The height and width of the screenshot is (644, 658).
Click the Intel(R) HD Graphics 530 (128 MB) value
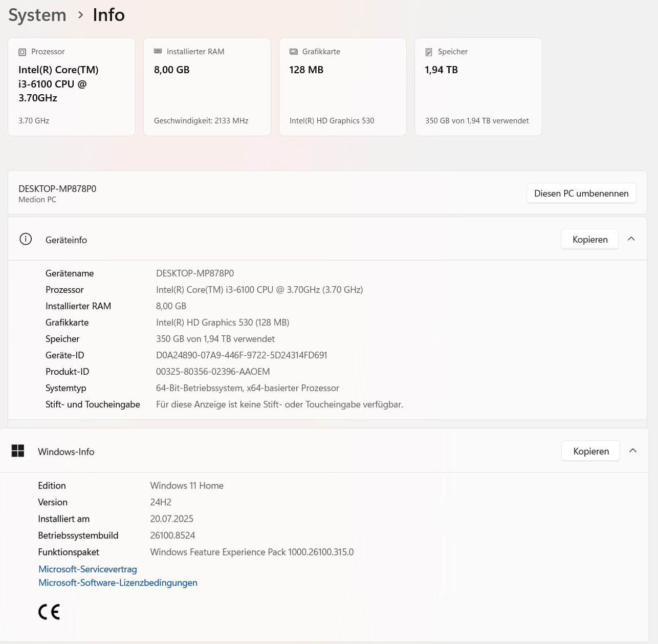point(223,323)
